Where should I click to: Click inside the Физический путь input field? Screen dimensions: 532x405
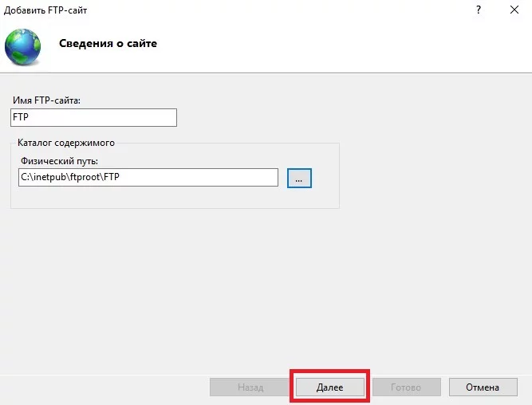click(x=148, y=177)
